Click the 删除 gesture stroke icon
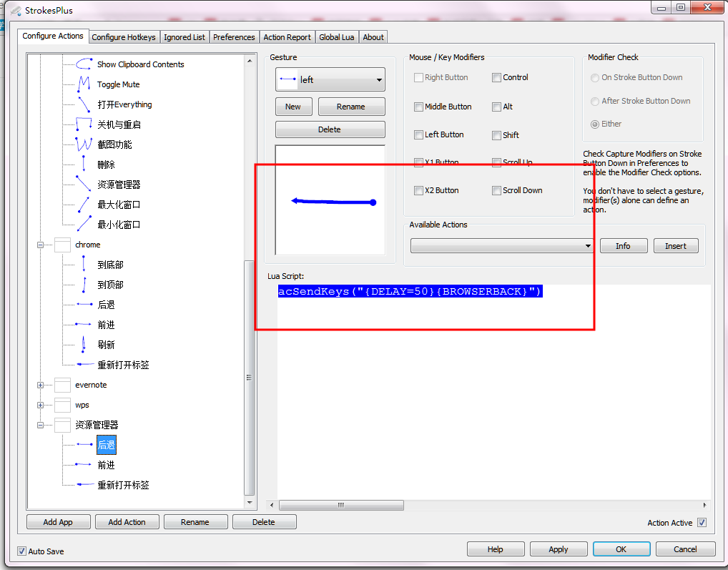Viewport: 728px width, 570px height. pyautogui.click(x=83, y=164)
